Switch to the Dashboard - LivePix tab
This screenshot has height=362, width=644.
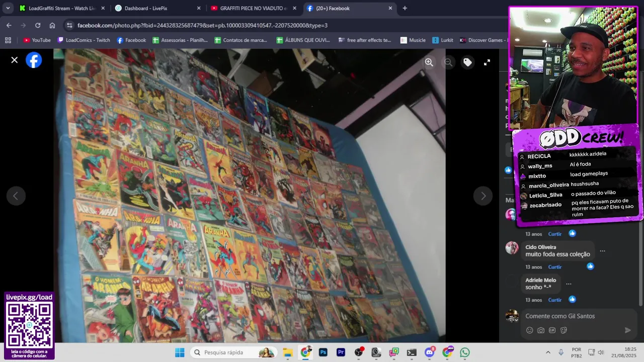[157, 8]
